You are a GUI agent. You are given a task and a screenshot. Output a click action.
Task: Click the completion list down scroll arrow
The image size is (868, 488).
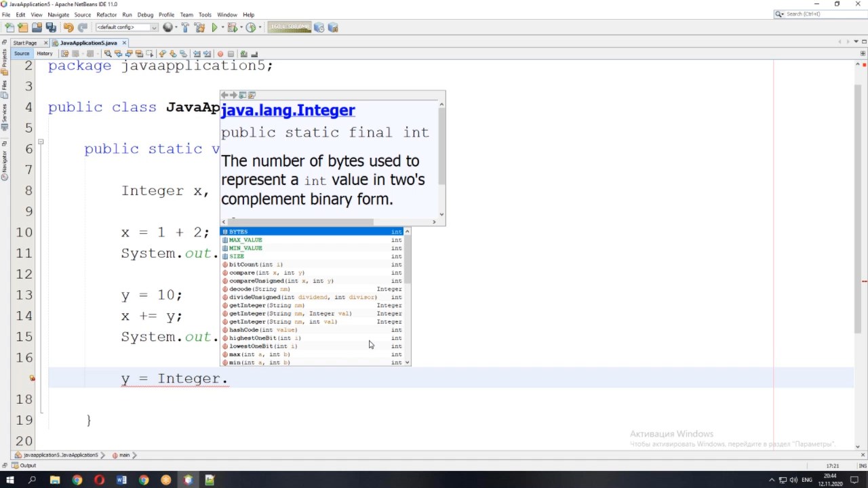(x=407, y=363)
